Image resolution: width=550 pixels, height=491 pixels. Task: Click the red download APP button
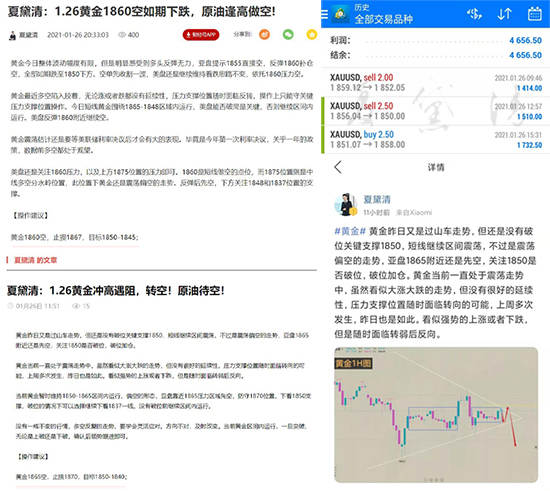[x=201, y=35]
